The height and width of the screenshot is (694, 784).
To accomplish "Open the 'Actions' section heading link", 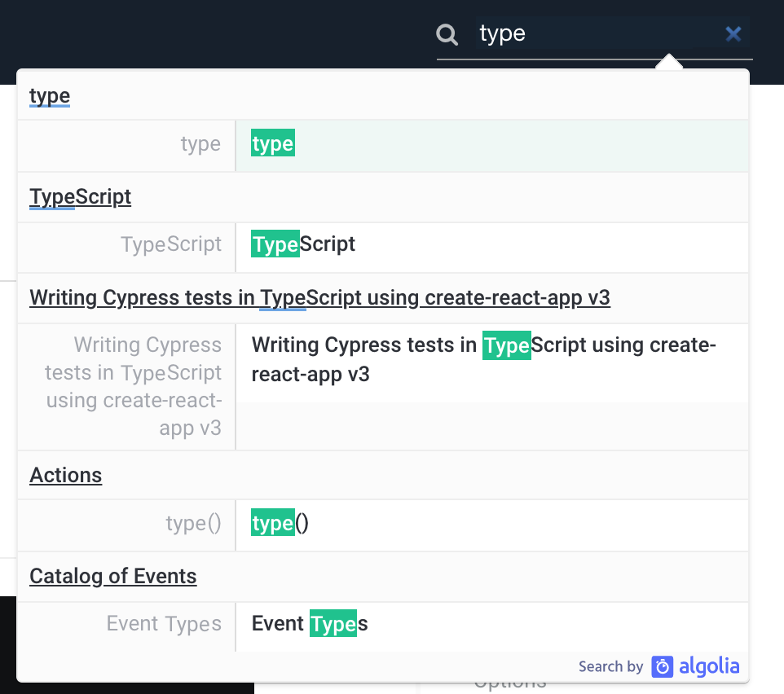I will [x=65, y=475].
